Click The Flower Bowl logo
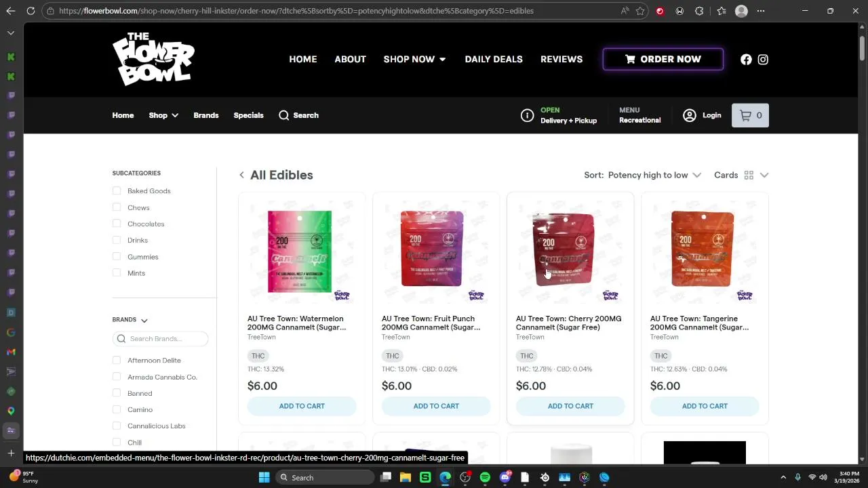Screen dimensions: 868x488 [153, 59]
